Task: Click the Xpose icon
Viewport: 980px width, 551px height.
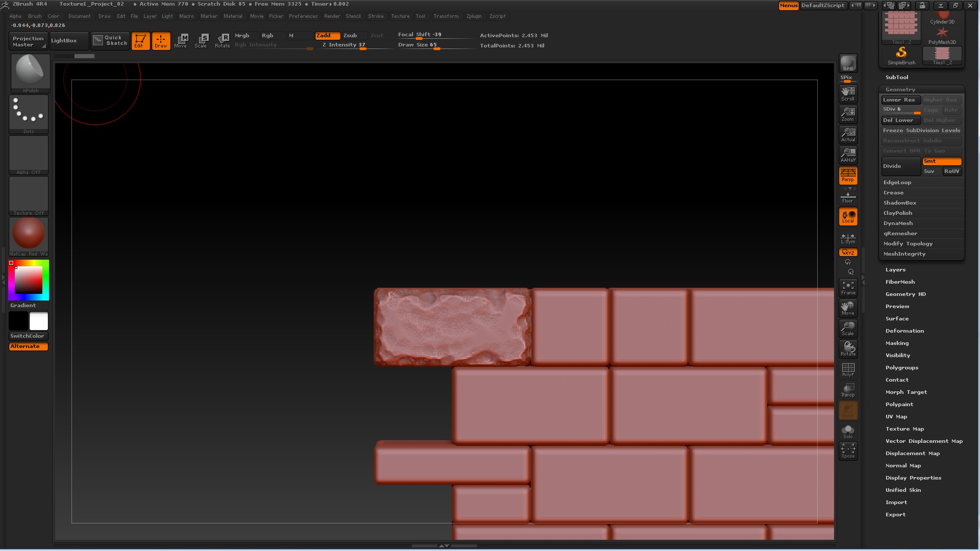Action: pyautogui.click(x=848, y=451)
